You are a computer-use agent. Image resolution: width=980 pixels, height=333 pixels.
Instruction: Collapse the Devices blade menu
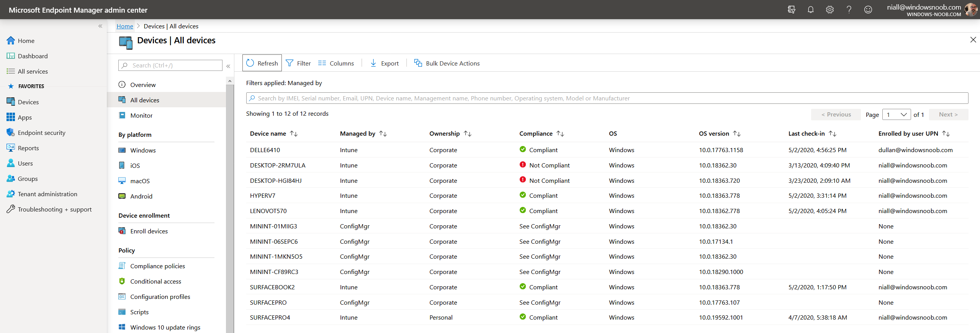coord(228,66)
